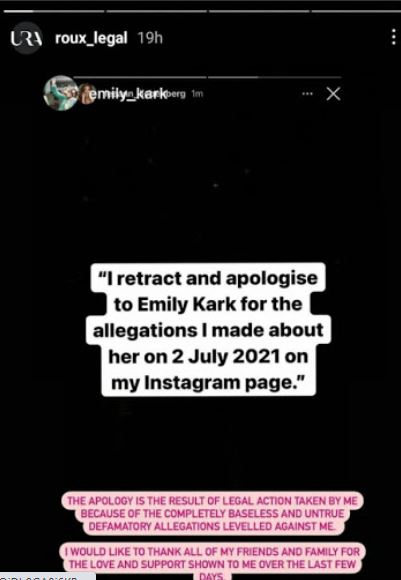Tap the emily_kark username label

[128, 94]
